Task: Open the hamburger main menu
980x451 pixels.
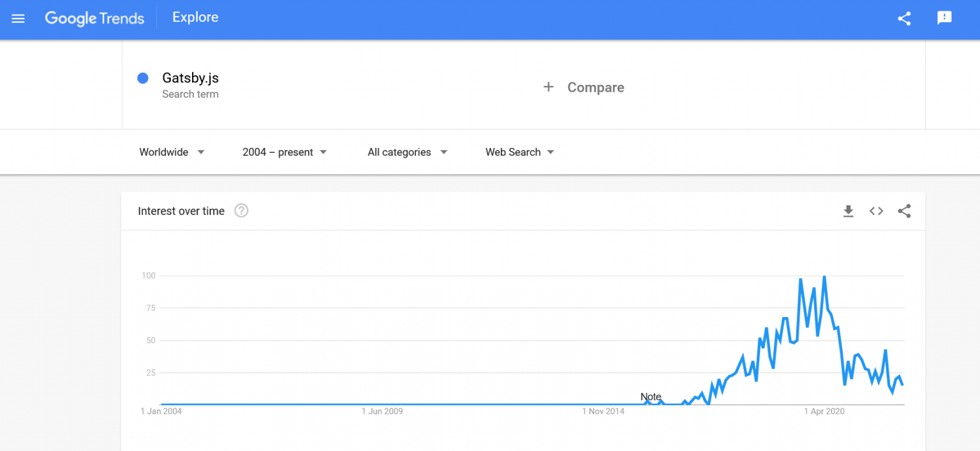Action: (x=18, y=18)
